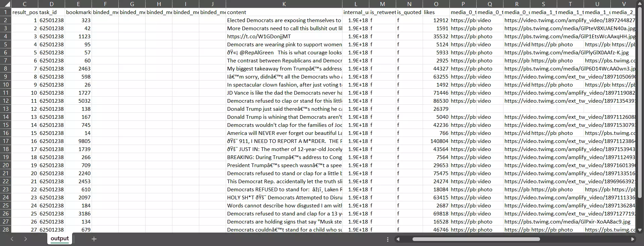Select the likes cell with value 140804
This screenshot has height=246, width=644.
(x=436, y=141)
